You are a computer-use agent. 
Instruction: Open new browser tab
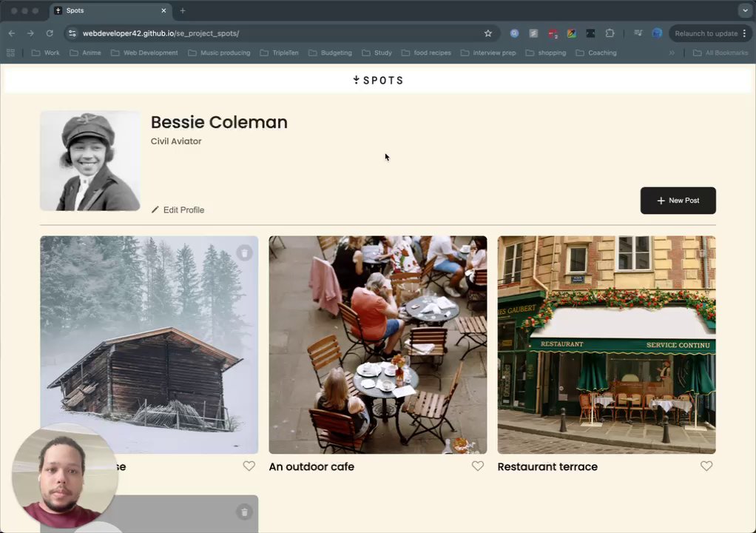pos(183,10)
